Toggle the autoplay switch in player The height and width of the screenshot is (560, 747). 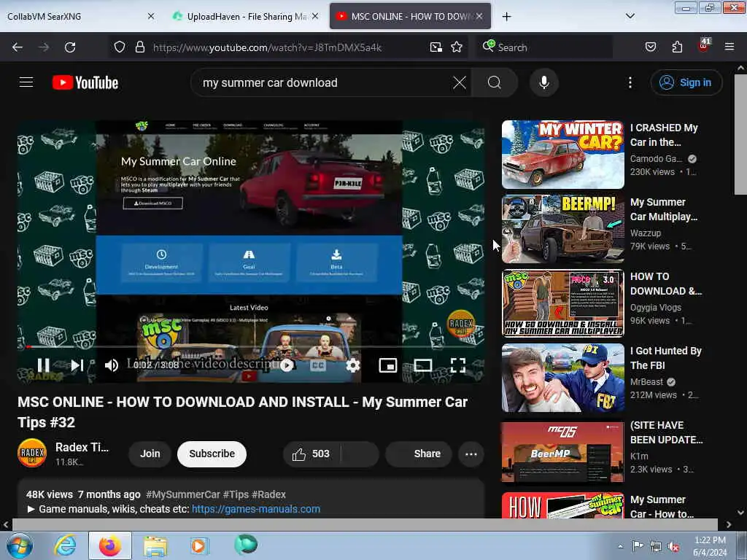286,365
